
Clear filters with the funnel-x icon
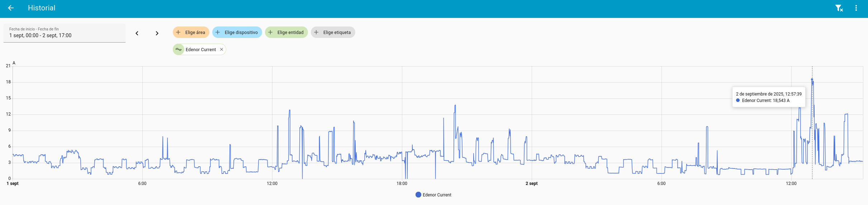point(839,8)
